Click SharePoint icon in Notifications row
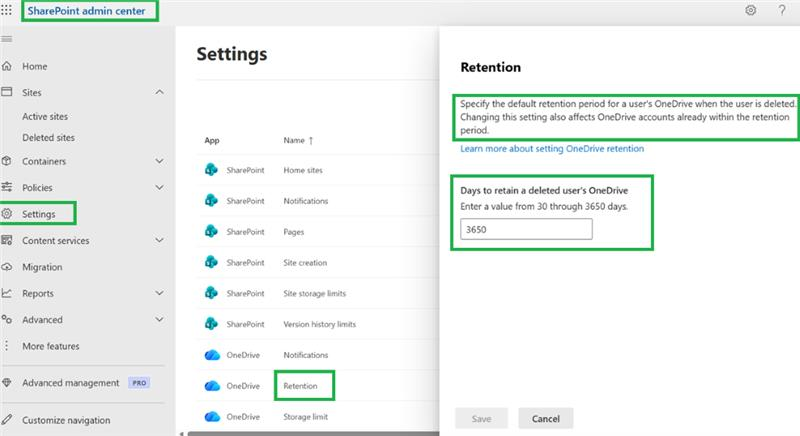Viewport: 800px width, 436px height. coord(211,201)
